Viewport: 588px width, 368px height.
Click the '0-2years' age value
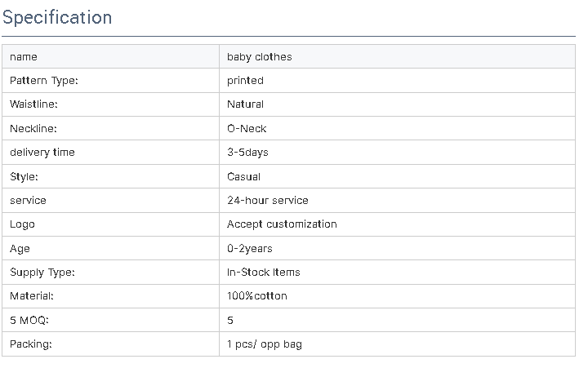(x=250, y=248)
